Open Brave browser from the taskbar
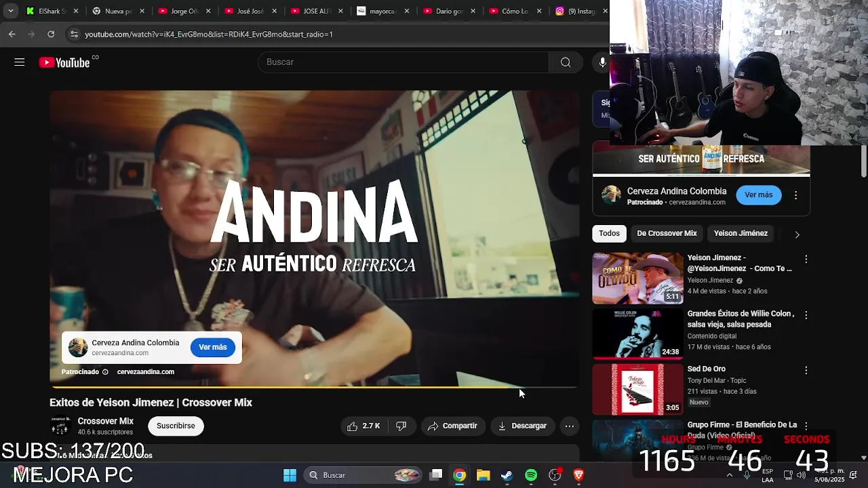The width and height of the screenshot is (868, 488). pyautogui.click(x=578, y=475)
